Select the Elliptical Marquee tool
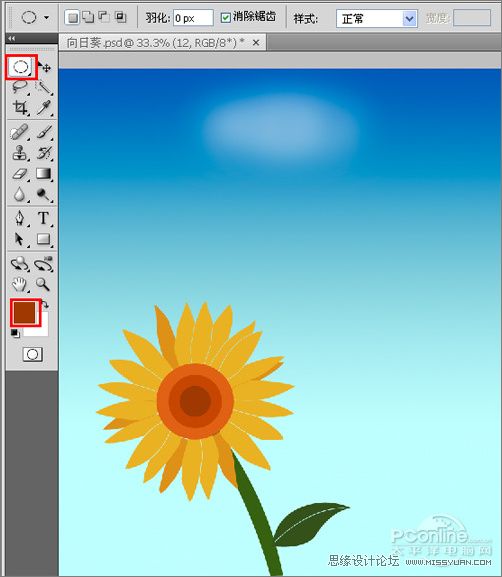This screenshot has height=577, width=502. 21,67
